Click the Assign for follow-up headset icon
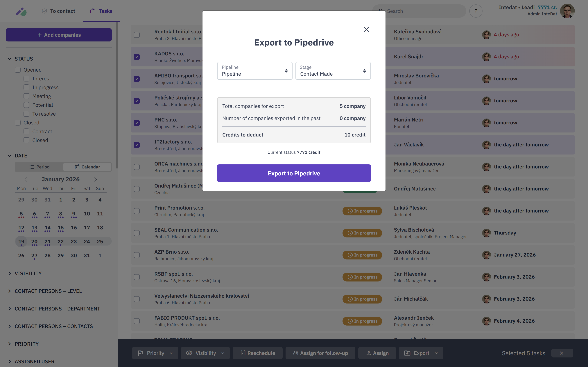This screenshot has width=588, height=367. coord(296,353)
